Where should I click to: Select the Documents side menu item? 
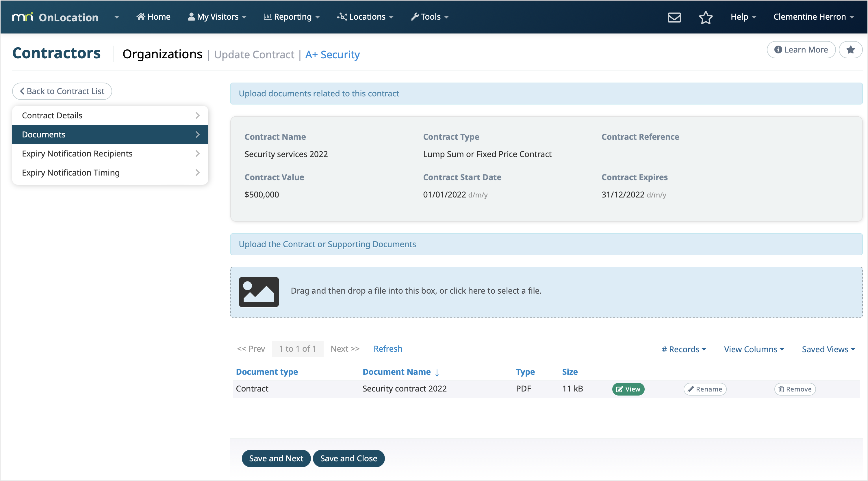(x=110, y=135)
